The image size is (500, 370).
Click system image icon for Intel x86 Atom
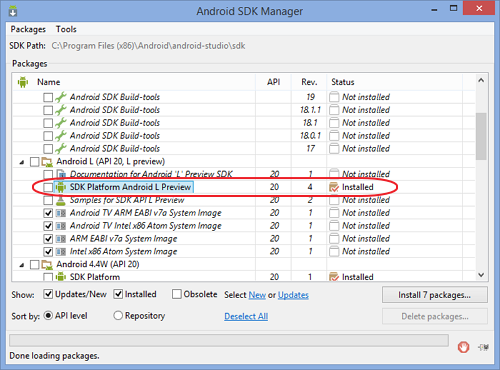[x=61, y=252]
